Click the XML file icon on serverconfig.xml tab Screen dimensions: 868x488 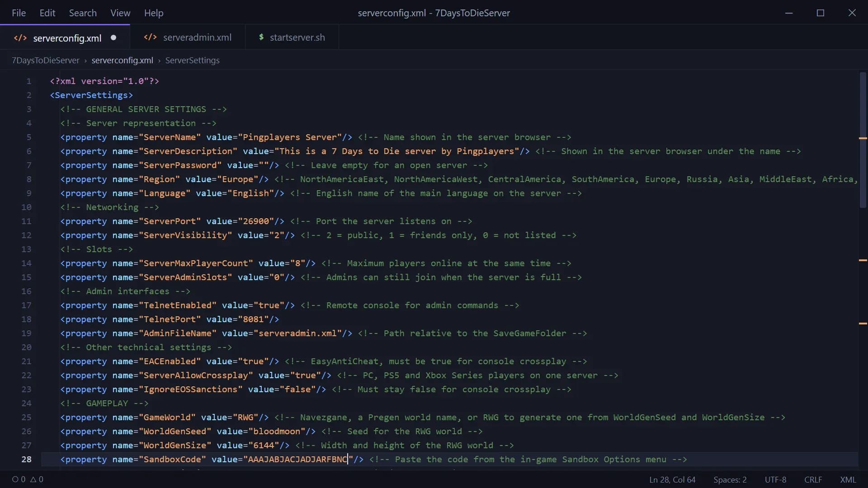pyautogui.click(x=20, y=38)
